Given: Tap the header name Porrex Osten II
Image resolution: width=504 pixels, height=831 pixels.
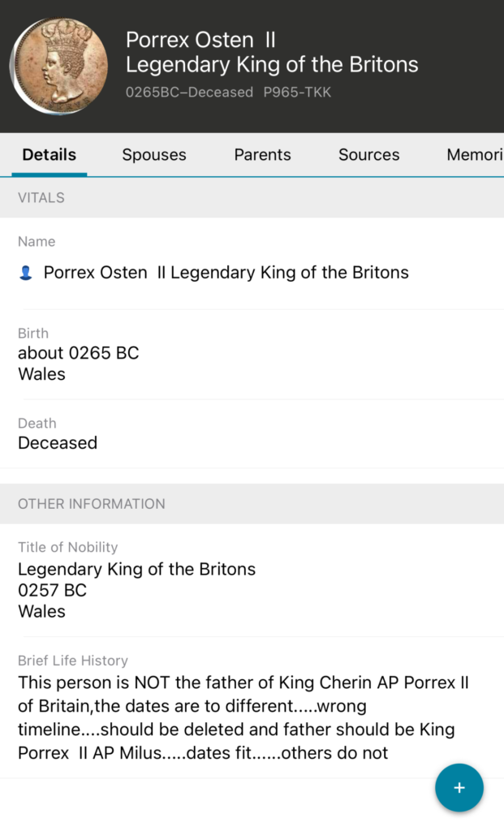Looking at the screenshot, I should [x=200, y=40].
